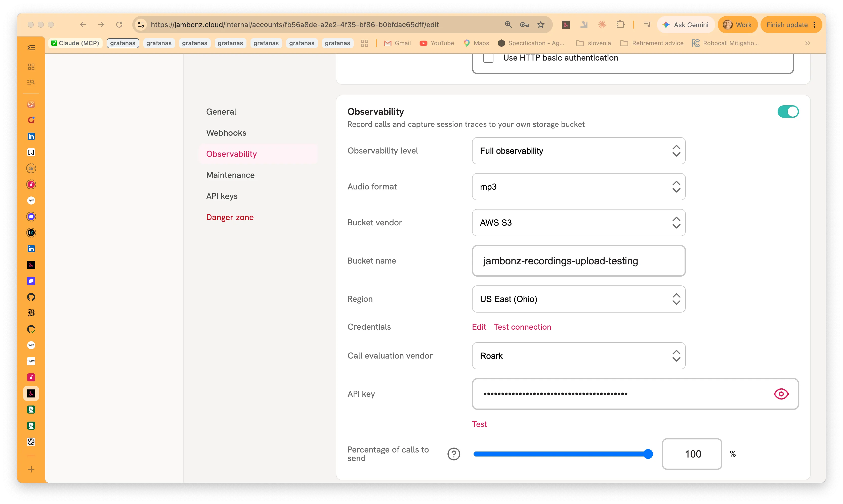
Task: Open the Extensions puzzle-piece menu
Action: tap(620, 24)
